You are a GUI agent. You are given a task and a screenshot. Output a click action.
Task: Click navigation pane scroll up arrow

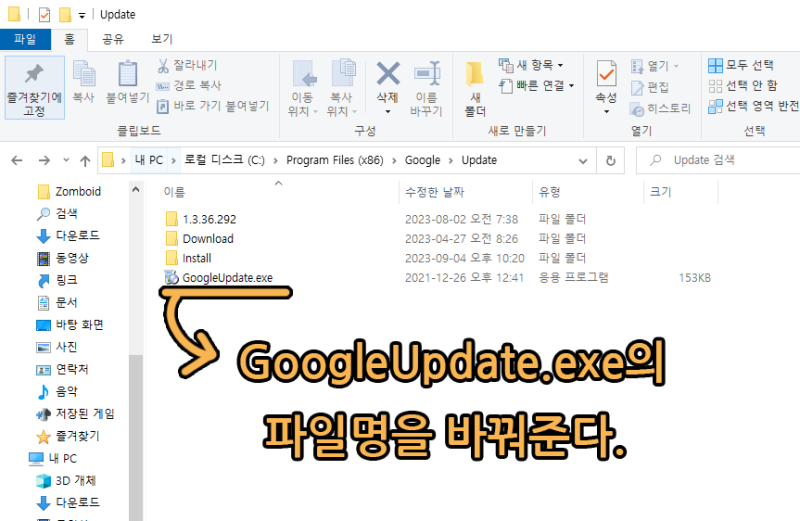[x=136, y=189]
